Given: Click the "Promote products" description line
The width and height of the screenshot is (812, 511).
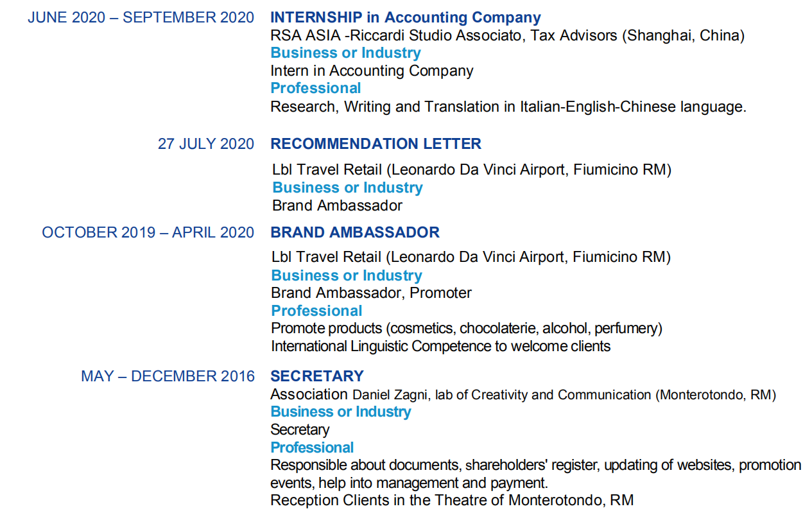Looking at the screenshot, I should (466, 328).
